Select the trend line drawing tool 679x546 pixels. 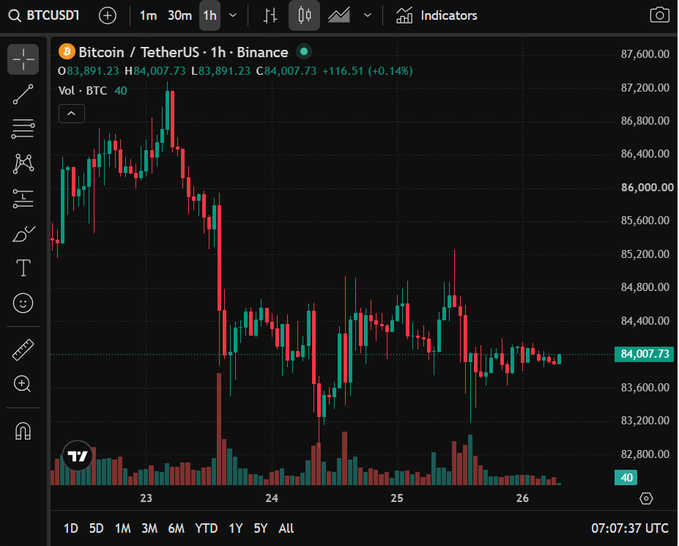(x=23, y=94)
